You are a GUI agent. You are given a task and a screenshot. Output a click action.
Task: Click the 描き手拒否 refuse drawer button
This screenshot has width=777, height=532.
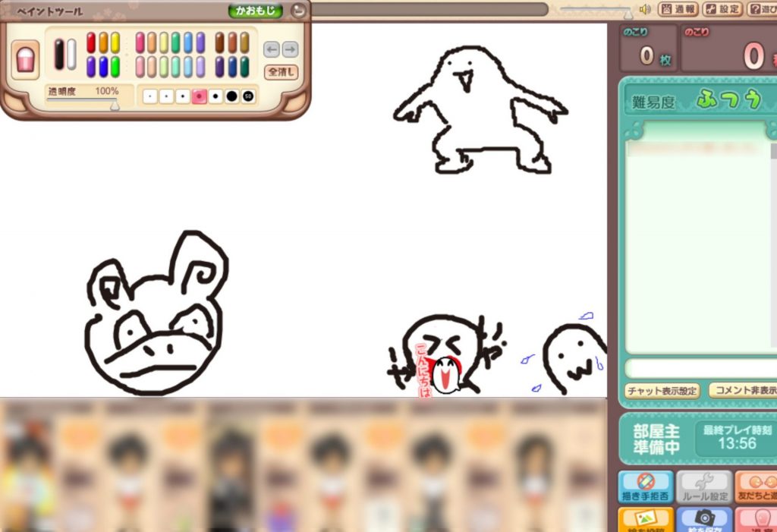click(645, 486)
